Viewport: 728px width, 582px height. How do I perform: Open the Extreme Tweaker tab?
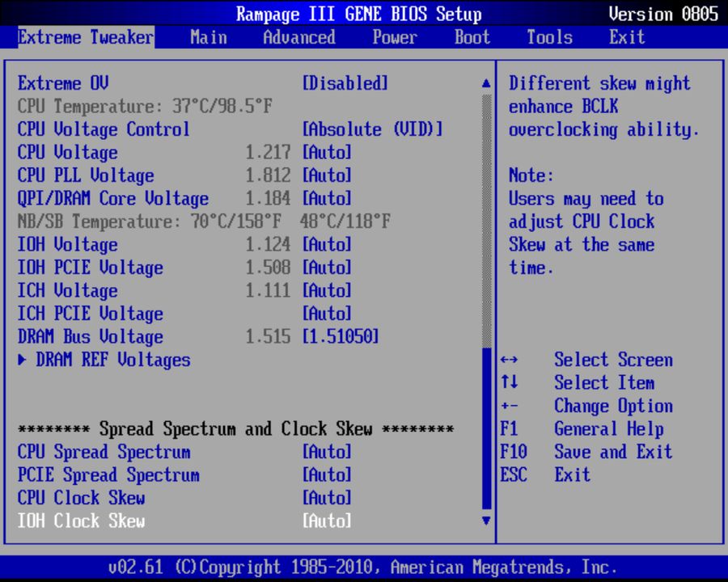86,37
